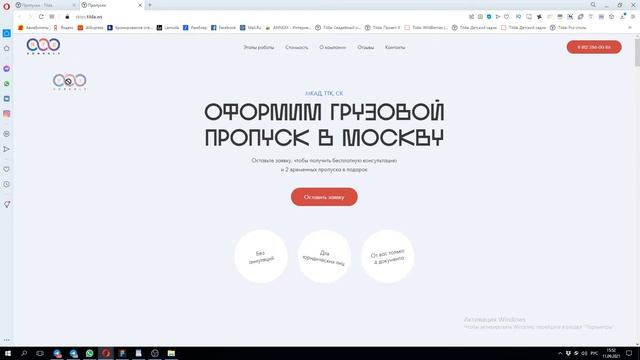Open WhatsApp in the Opera sidebar
The image size is (640, 360).
point(7,84)
